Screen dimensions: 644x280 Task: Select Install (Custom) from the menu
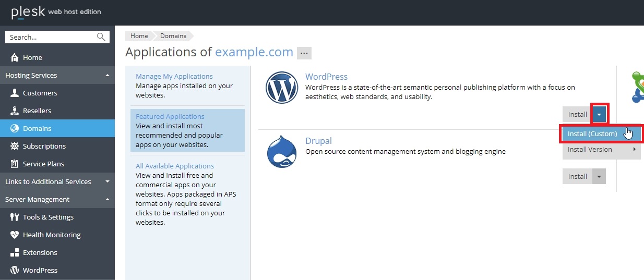(x=592, y=133)
